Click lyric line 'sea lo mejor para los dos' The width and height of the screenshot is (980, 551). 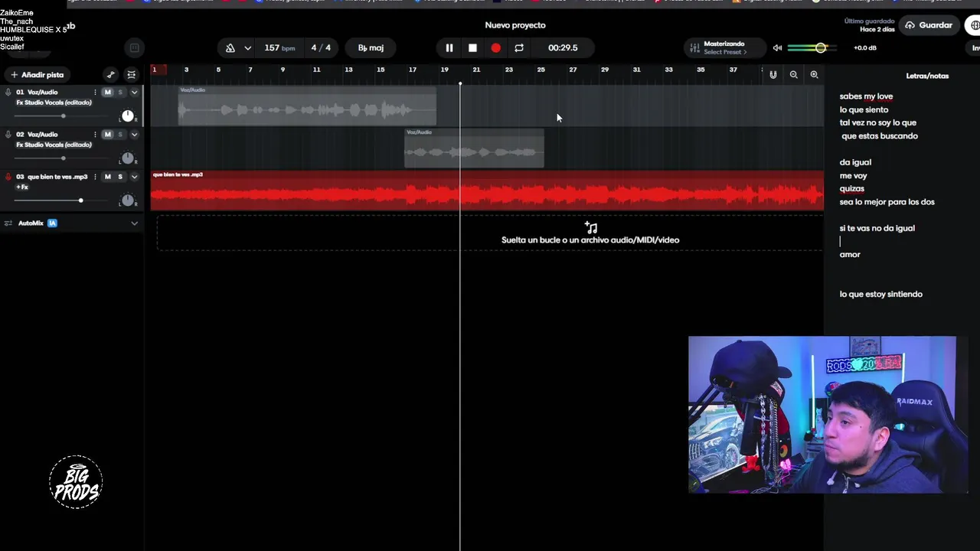point(887,202)
